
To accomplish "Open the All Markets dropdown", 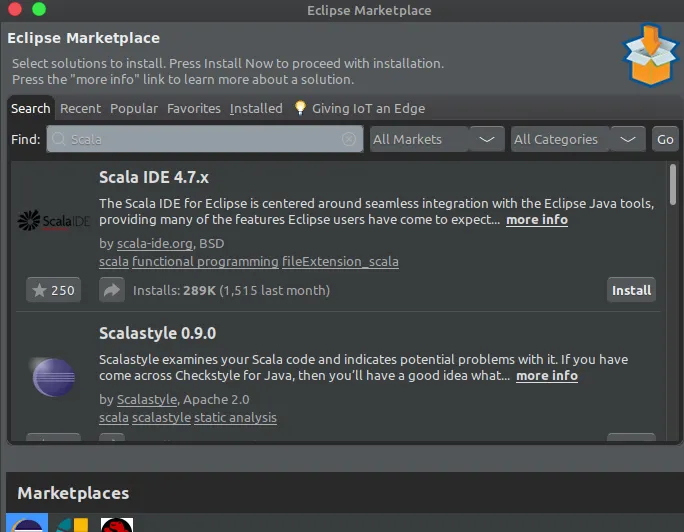I will [x=437, y=139].
